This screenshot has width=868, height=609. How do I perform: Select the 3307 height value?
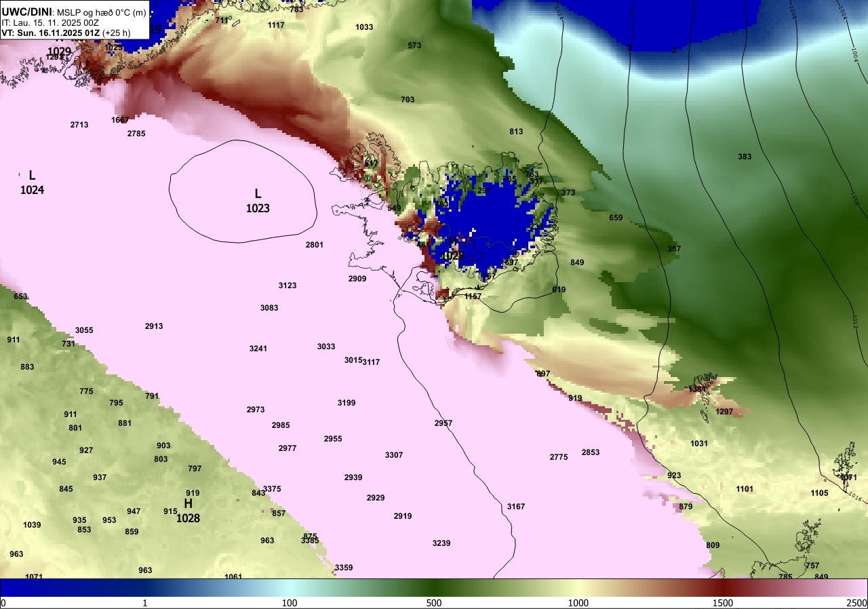pos(394,455)
